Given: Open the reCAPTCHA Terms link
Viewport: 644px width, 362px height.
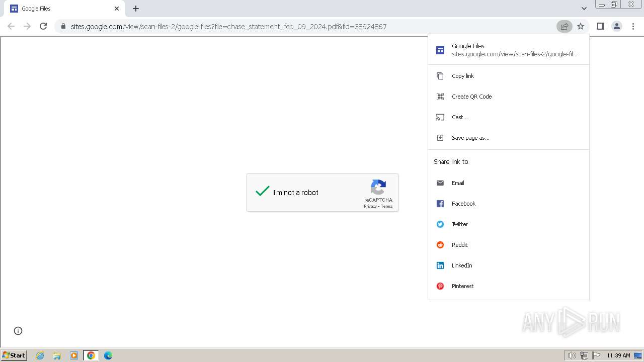Looking at the screenshot, I should point(386,206).
